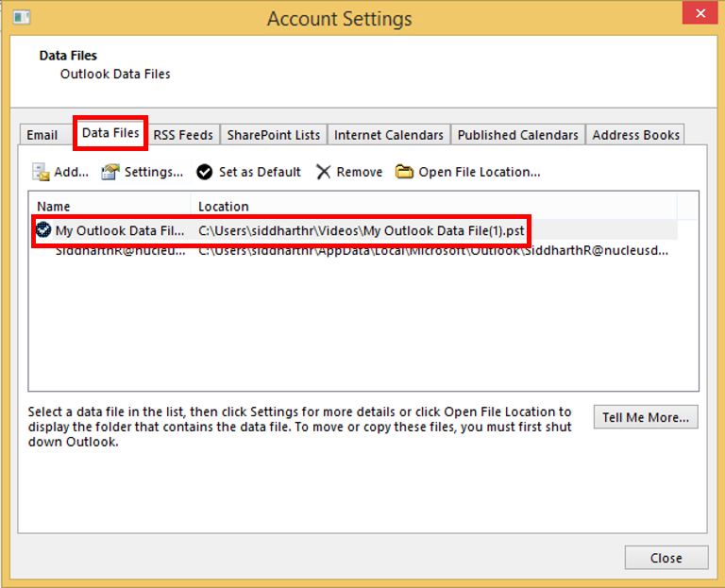This screenshot has height=588, width=725.
Task: Click the Settings toolbar icon
Action: tap(110, 172)
